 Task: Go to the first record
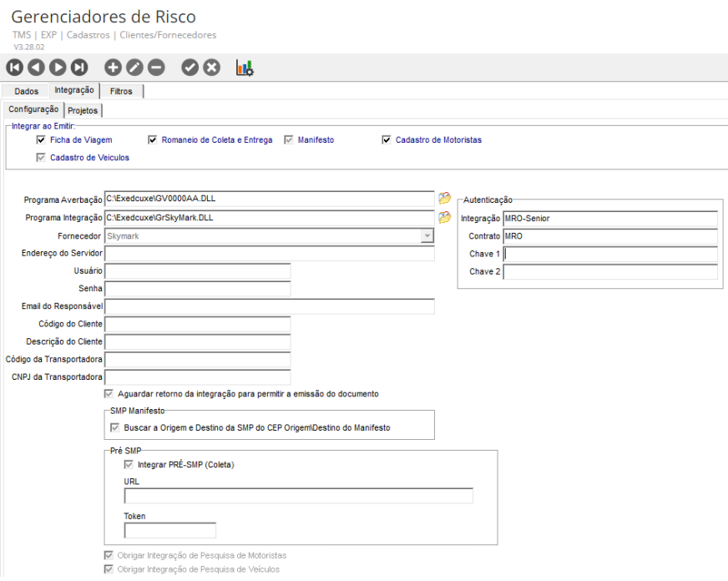click(x=15, y=68)
